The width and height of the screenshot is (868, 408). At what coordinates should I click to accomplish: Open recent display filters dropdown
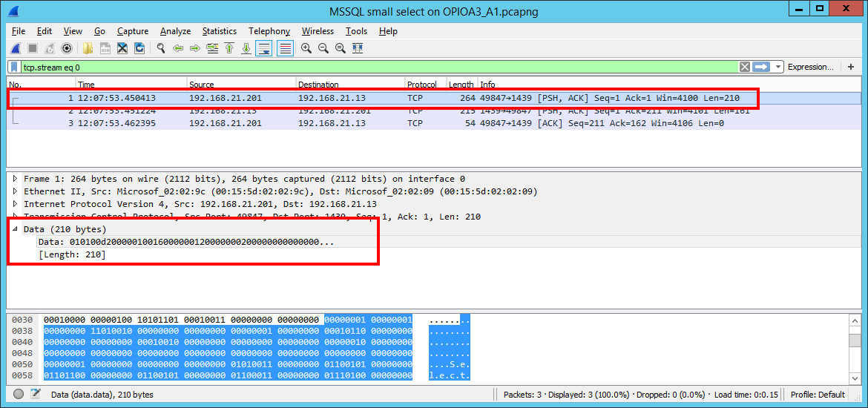click(x=778, y=67)
